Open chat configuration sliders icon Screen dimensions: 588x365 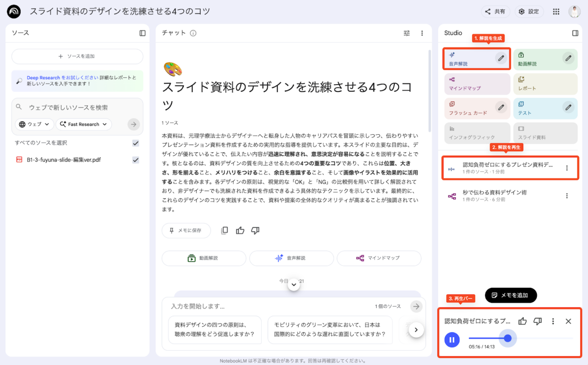point(407,33)
